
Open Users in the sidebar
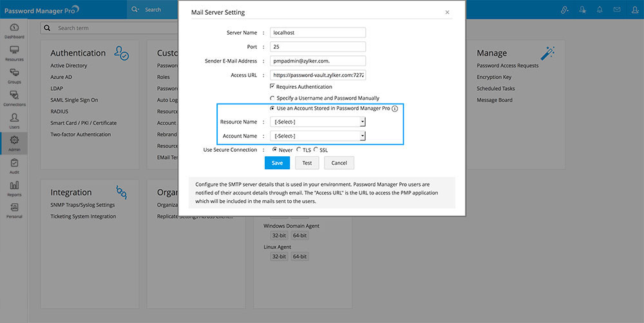pyautogui.click(x=14, y=121)
